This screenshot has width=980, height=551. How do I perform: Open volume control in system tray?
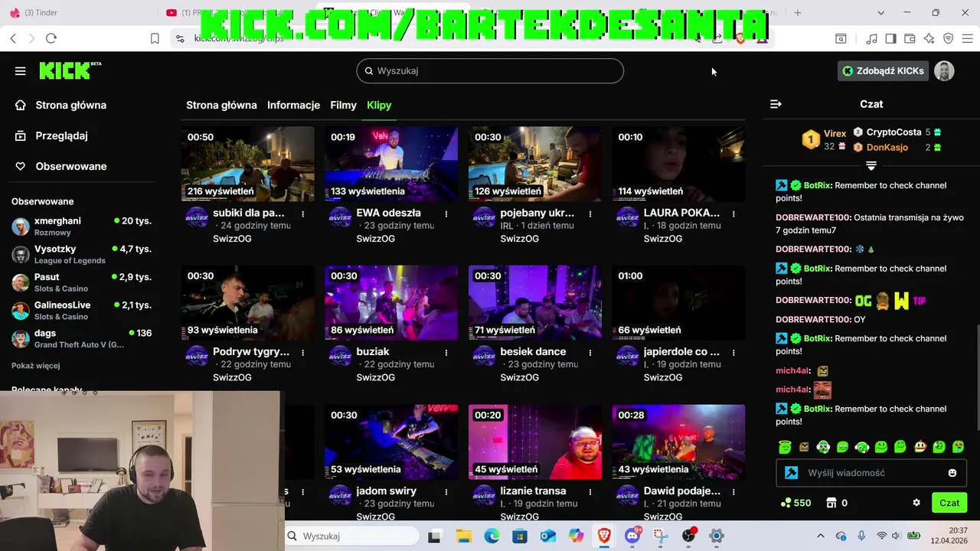point(897,536)
